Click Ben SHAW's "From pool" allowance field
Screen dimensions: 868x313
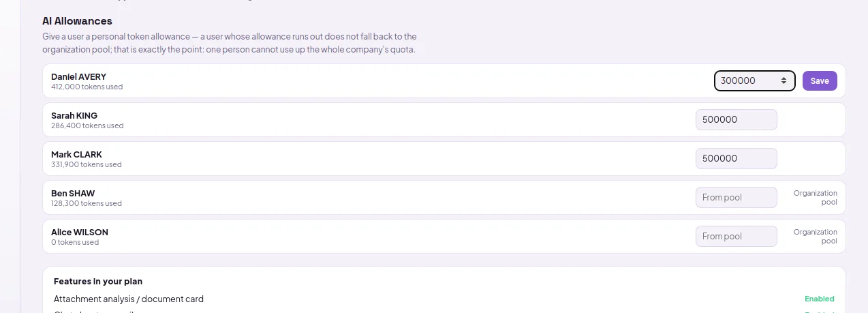click(736, 197)
